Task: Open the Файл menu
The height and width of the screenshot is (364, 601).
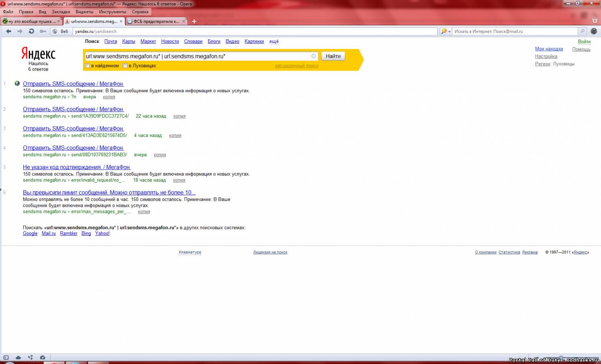Action: click(x=8, y=12)
